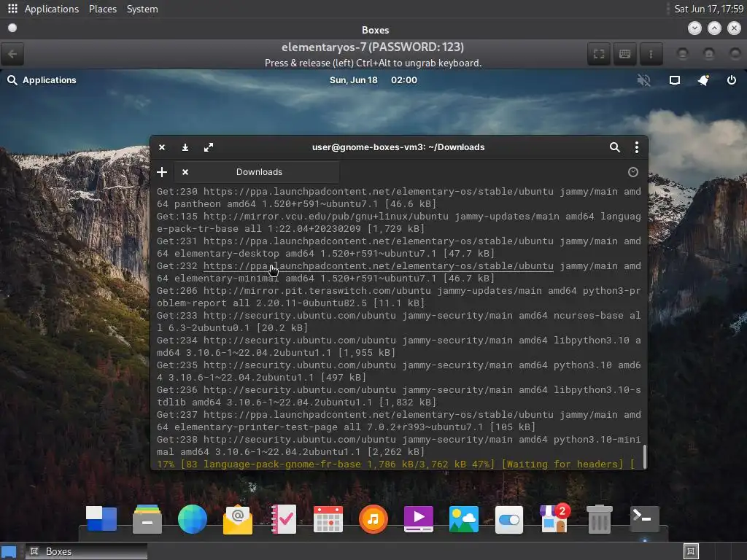Open the network display indicator

[x=675, y=80]
